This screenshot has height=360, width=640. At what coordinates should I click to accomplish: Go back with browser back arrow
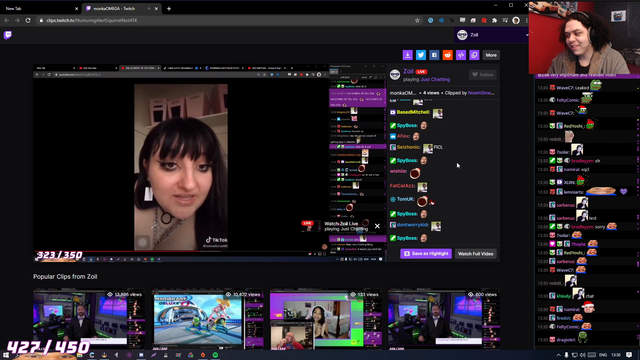coord(7,20)
